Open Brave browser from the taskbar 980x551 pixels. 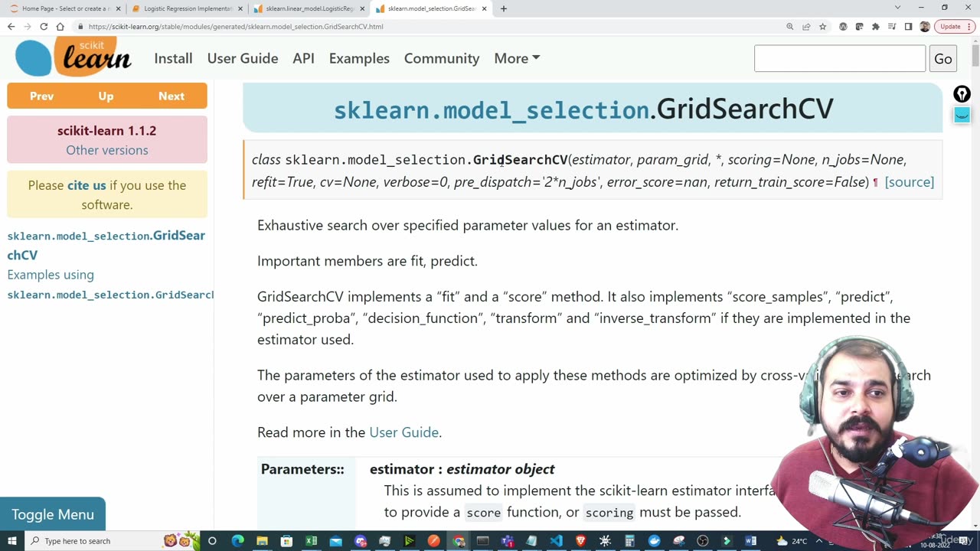click(580, 541)
